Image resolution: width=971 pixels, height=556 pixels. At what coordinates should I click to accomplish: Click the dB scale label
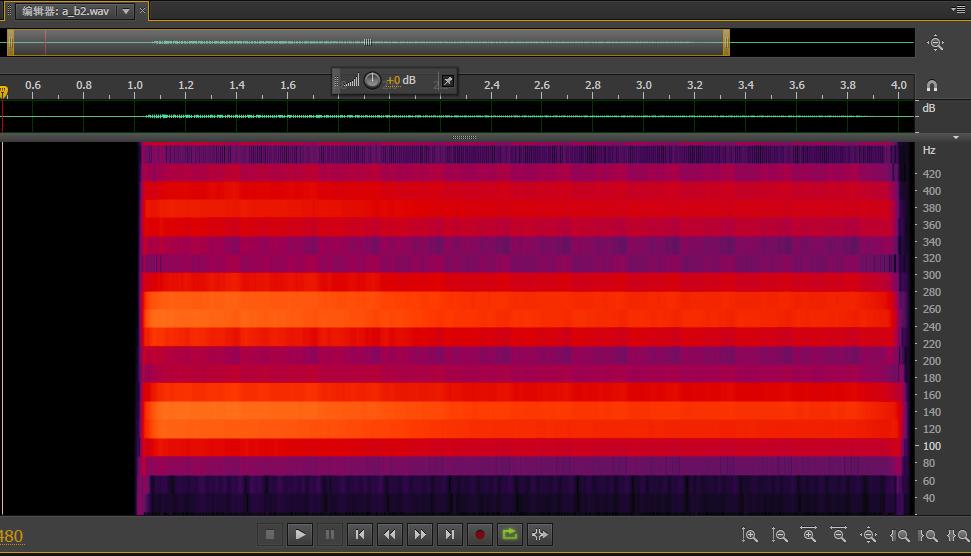click(x=929, y=108)
